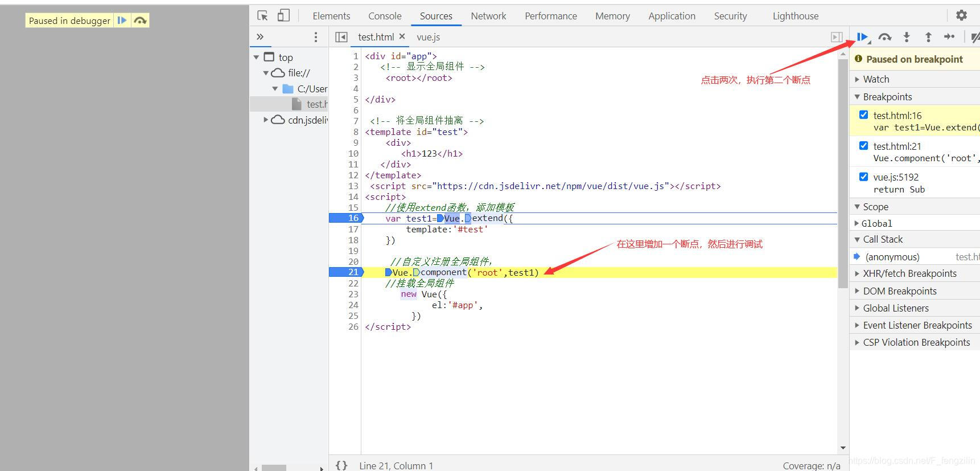Open DevTools settings gear

point(961,15)
